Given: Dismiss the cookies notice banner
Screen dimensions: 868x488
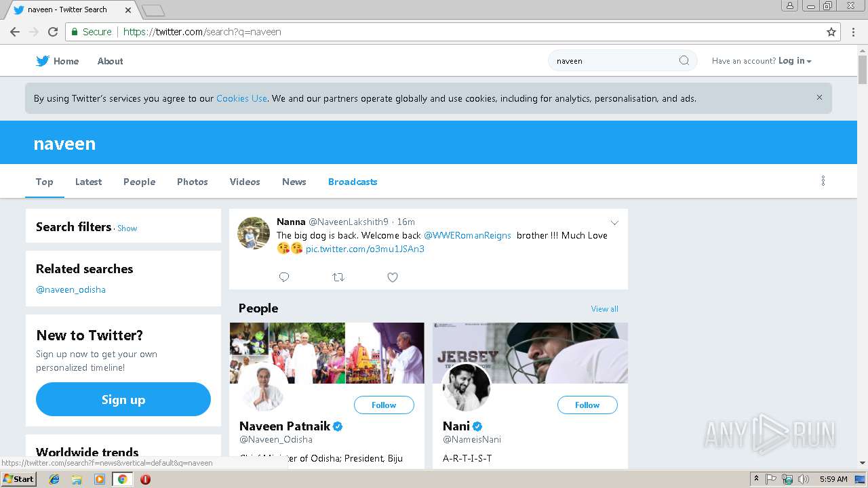Looking at the screenshot, I should [819, 98].
